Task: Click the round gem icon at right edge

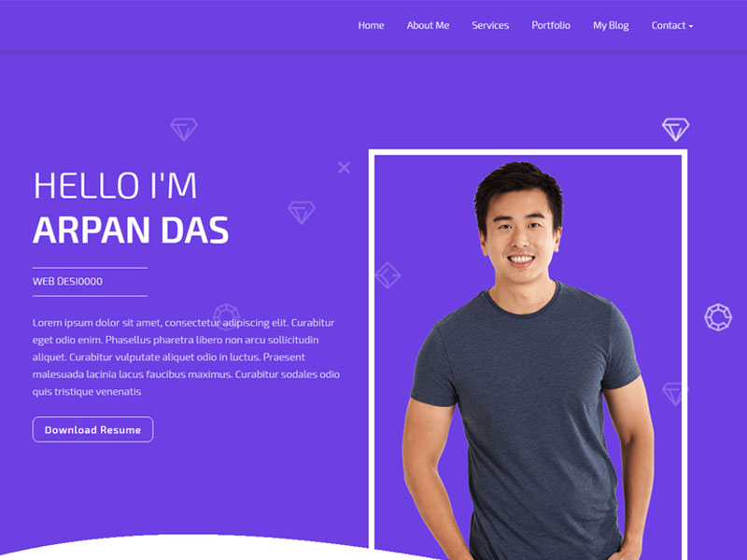Action: point(718,317)
